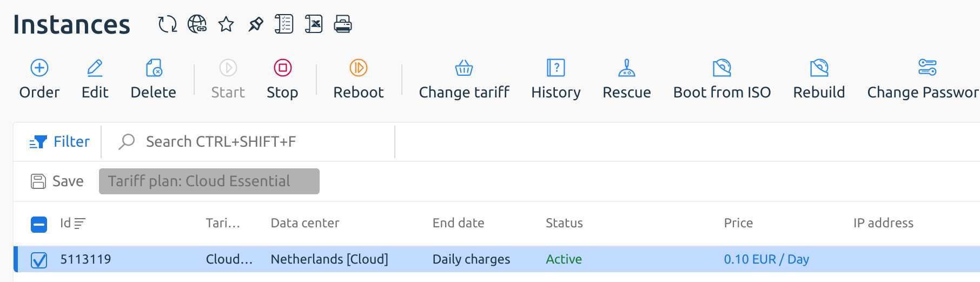The height and width of the screenshot is (282, 980).
Task: Boot the instance from ISO
Action: point(722,80)
